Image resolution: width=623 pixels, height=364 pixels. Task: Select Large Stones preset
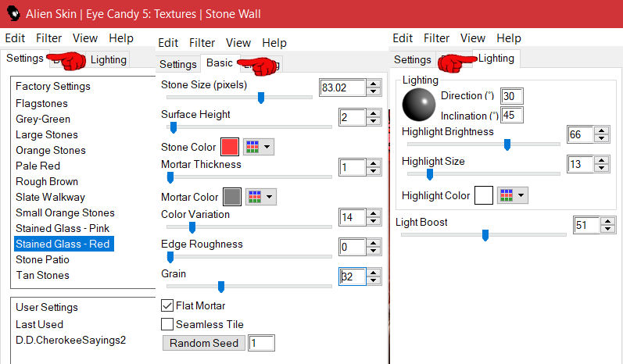46,134
